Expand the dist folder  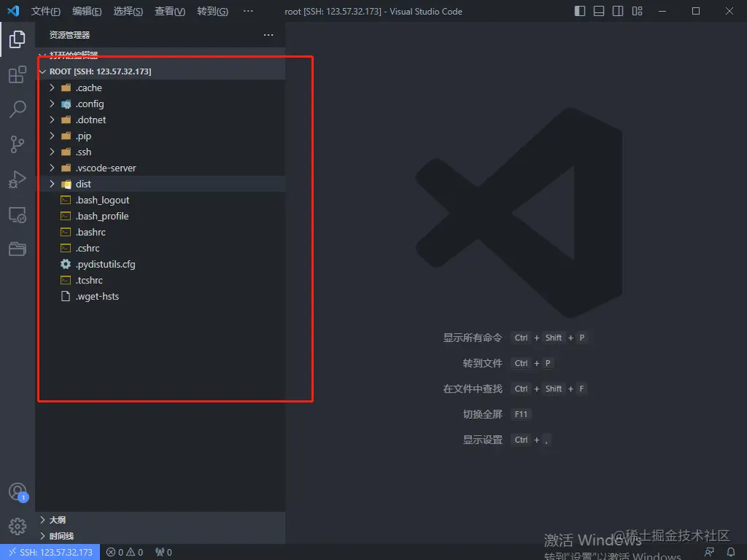click(x=161, y=184)
